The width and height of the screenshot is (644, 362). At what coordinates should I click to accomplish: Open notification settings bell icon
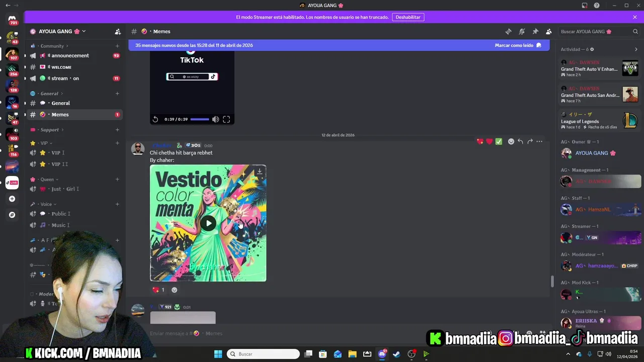tap(522, 31)
